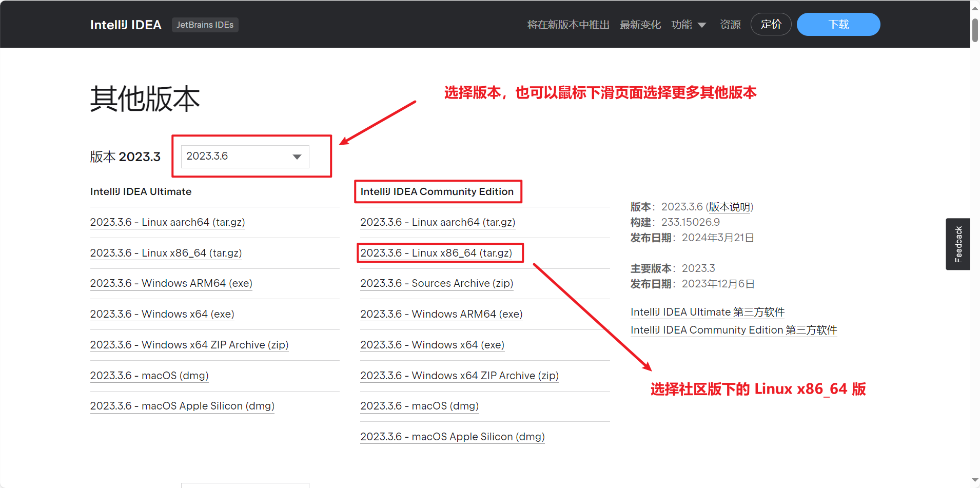980x488 pixels.
Task: Click the IntelliJ IDEA logo
Action: tap(126, 25)
